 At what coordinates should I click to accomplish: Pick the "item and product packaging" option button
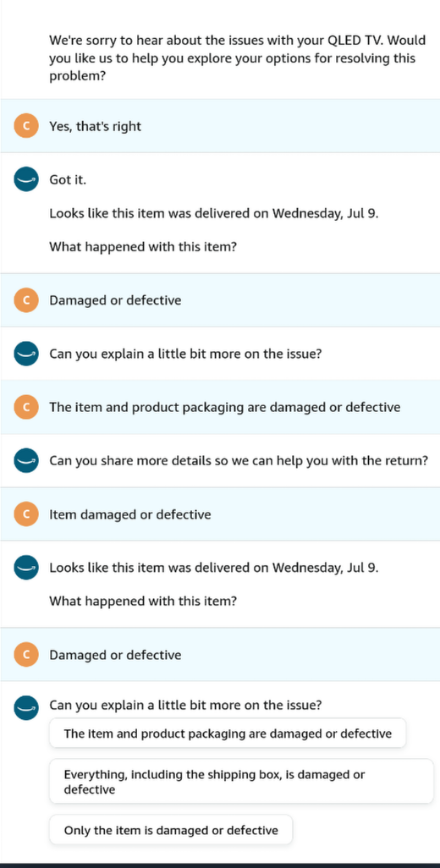(228, 733)
